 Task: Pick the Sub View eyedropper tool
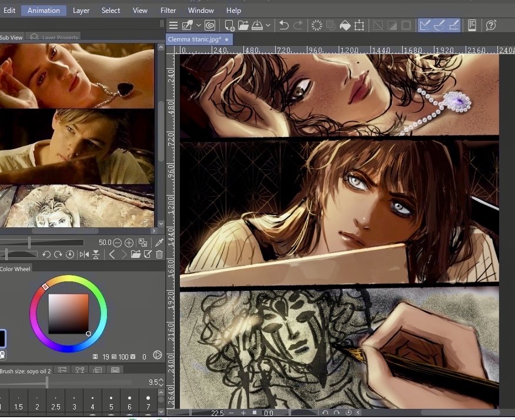tap(159, 243)
